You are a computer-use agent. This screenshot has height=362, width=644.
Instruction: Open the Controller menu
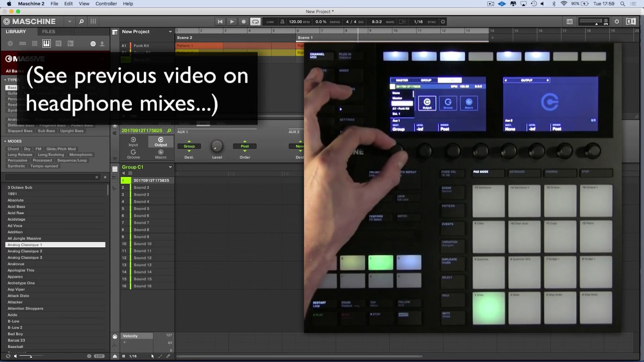106,4
